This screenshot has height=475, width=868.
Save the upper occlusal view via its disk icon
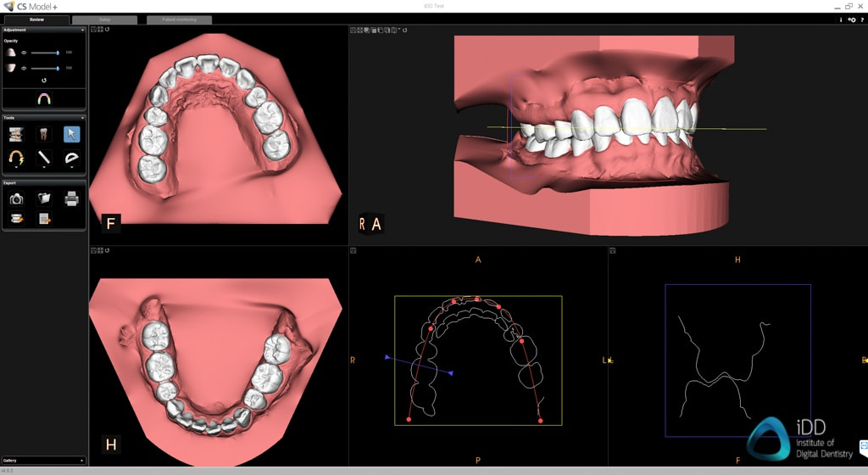click(93, 30)
